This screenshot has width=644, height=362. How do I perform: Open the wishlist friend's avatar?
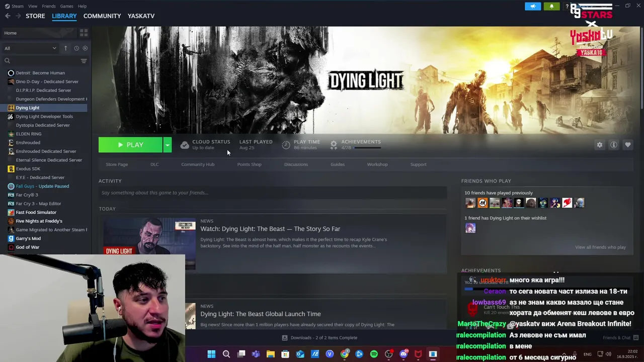(470, 228)
